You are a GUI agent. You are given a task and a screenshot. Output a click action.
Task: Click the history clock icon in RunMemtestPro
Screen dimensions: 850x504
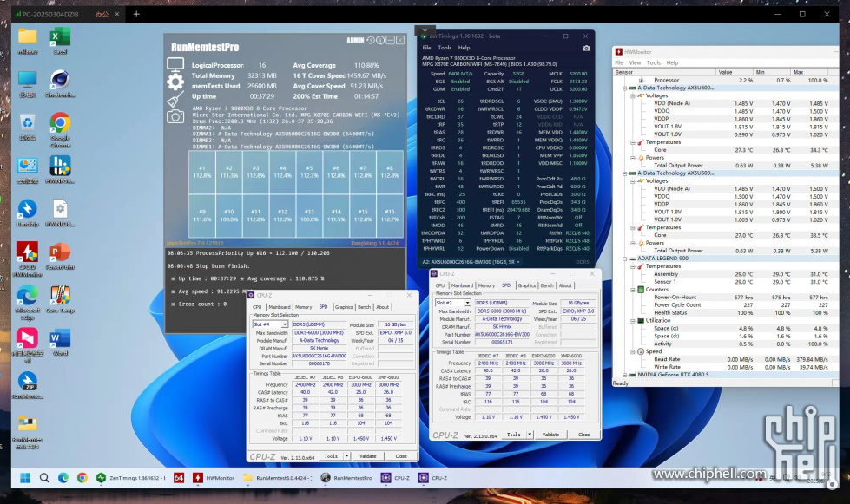371,40
